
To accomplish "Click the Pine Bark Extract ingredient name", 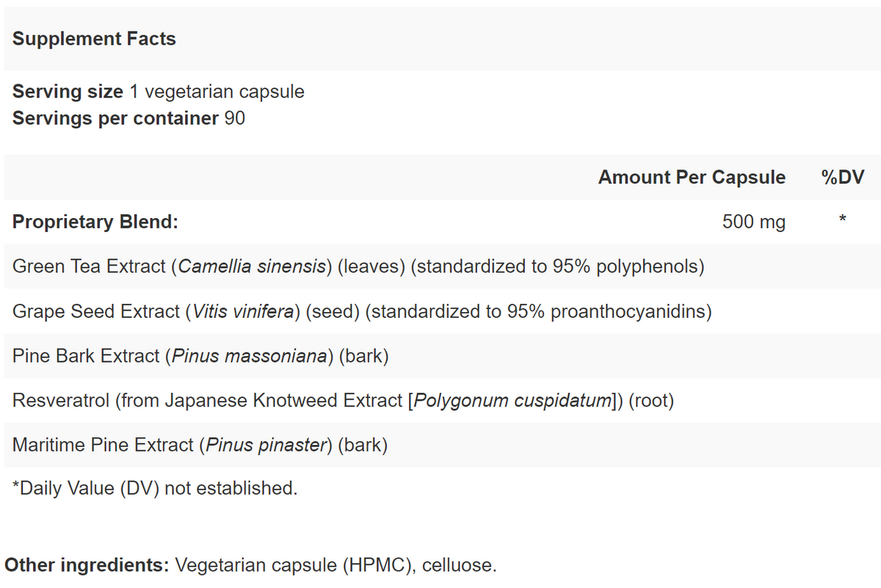I will (x=86, y=356).
